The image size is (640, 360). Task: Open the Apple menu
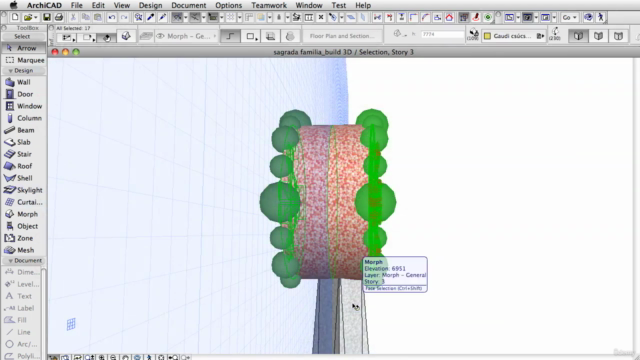click(13, 5)
